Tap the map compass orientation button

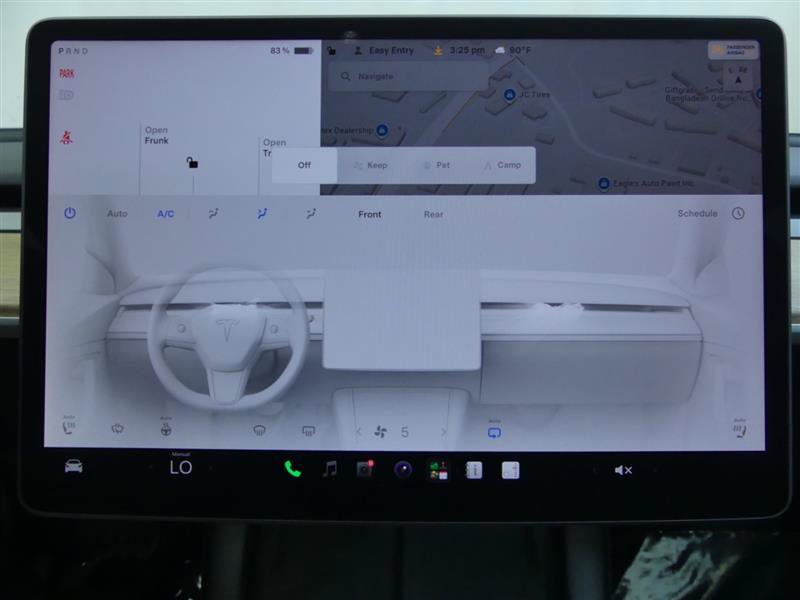(738, 77)
